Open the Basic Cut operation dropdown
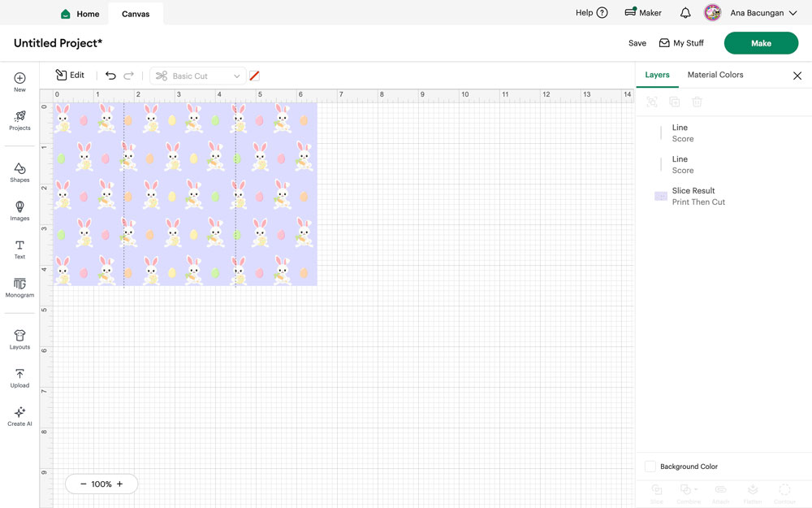Screen dimensions: 812x508 point(197,76)
